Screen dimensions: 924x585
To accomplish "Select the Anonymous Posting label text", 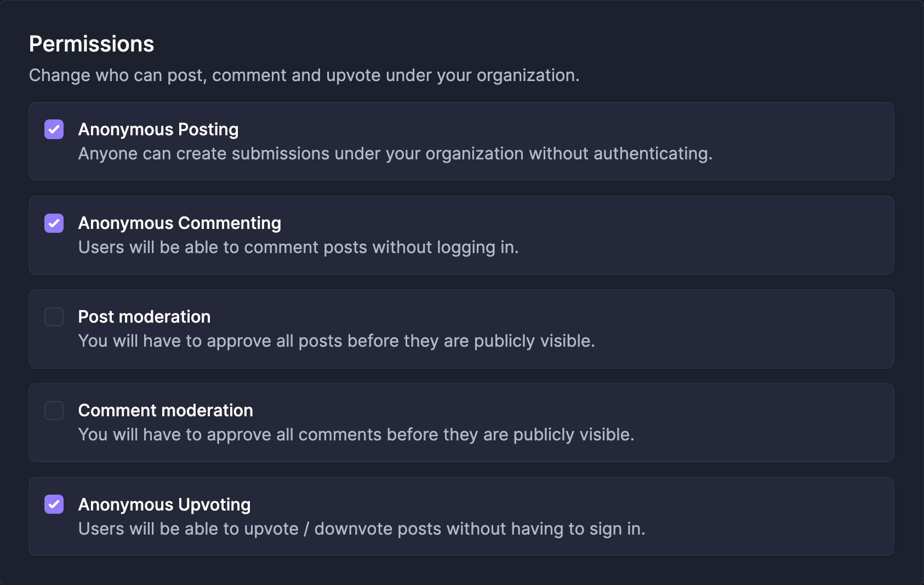I will [x=158, y=129].
